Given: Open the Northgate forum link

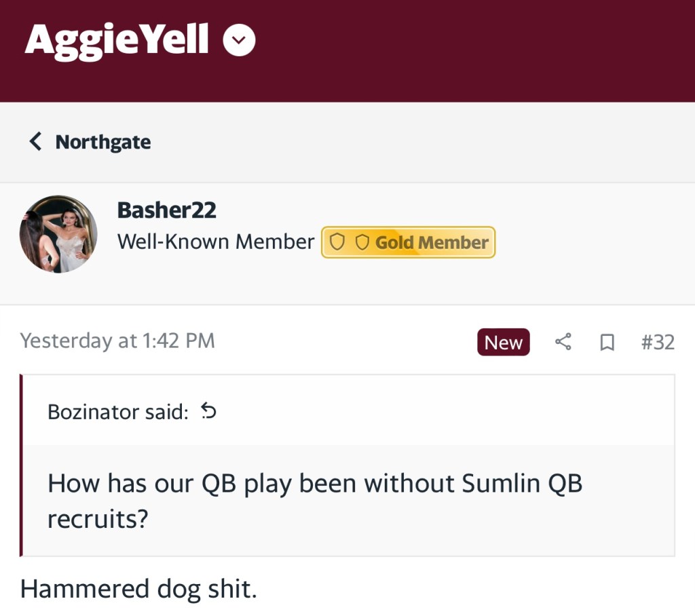Looking at the screenshot, I should (103, 142).
